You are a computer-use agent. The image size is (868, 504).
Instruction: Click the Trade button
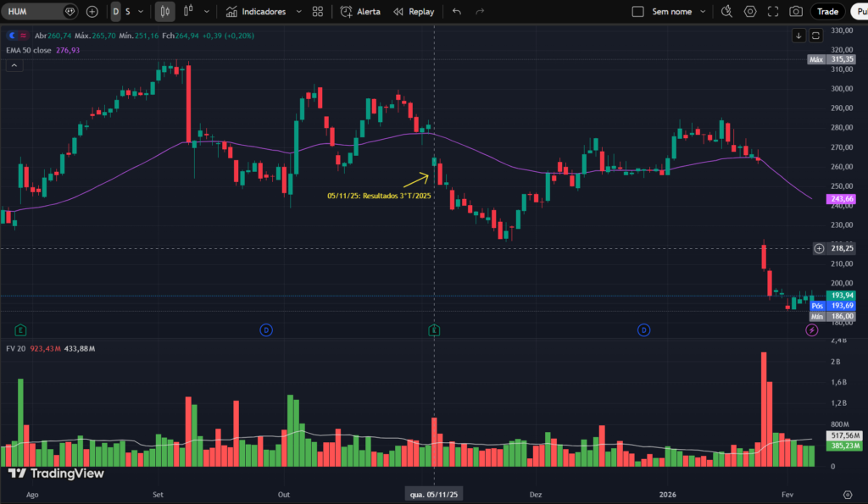tap(828, 11)
